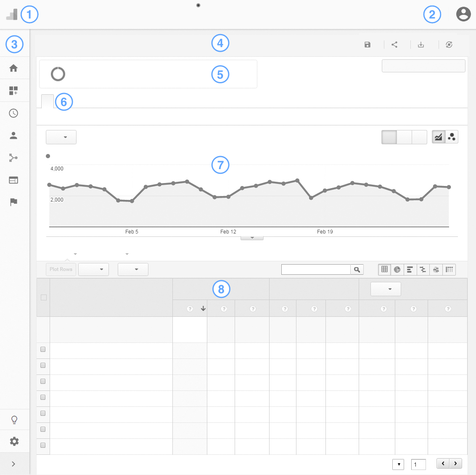Switch the table to pie chart view
This screenshot has height=475, width=476.
[397, 270]
